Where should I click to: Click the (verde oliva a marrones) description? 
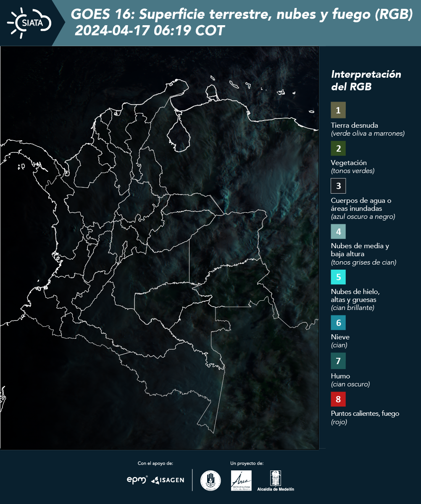click(x=368, y=134)
